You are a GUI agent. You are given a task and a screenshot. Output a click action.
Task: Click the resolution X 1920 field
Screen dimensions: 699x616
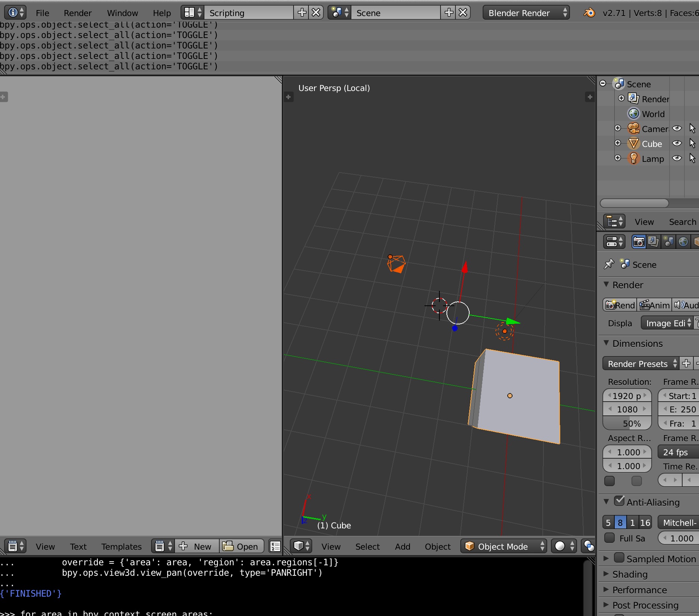pyautogui.click(x=627, y=396)
